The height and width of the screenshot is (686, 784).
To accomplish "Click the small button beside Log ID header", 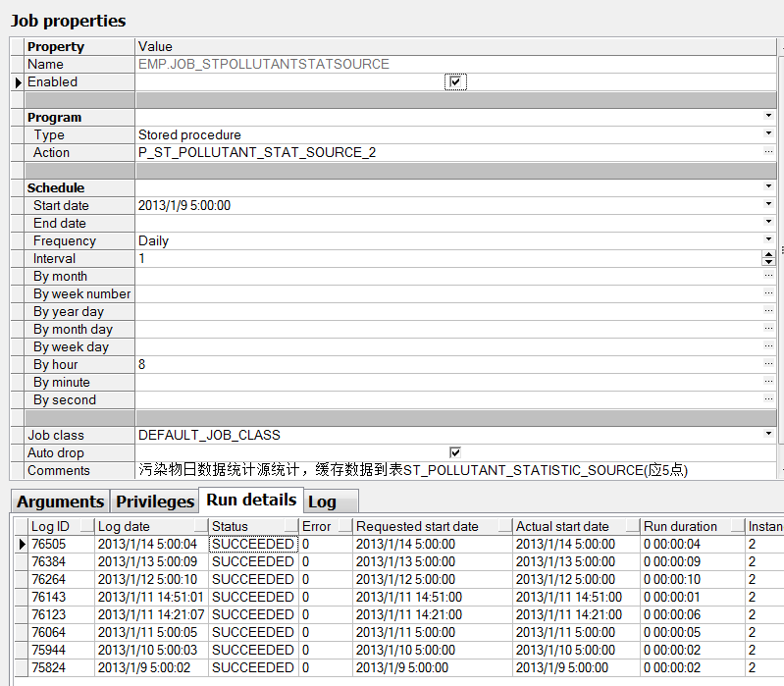I will coord(87,527).
